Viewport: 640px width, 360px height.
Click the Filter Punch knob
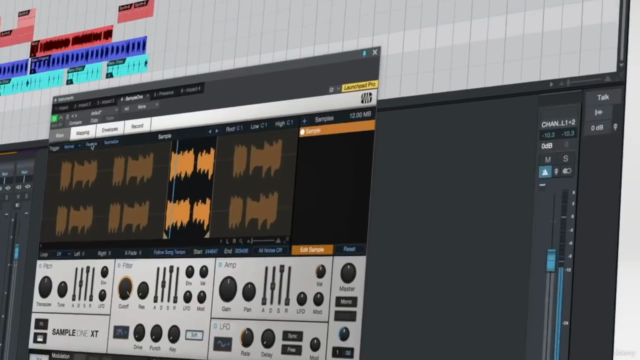point(156,333)
